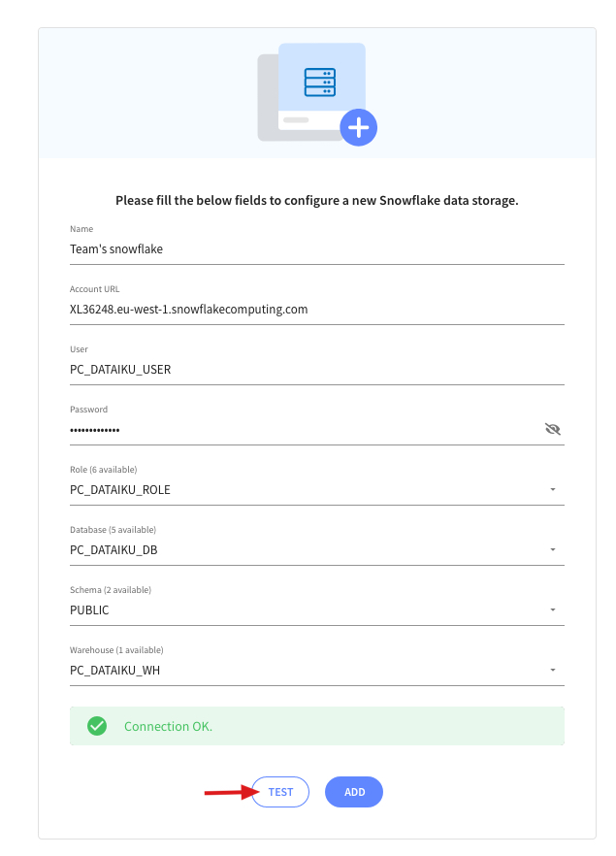Image resolution: width=616 pixels, height=856 pixels.
Task: Add the Snowflake data storage
Action: (x=354, y=792)
